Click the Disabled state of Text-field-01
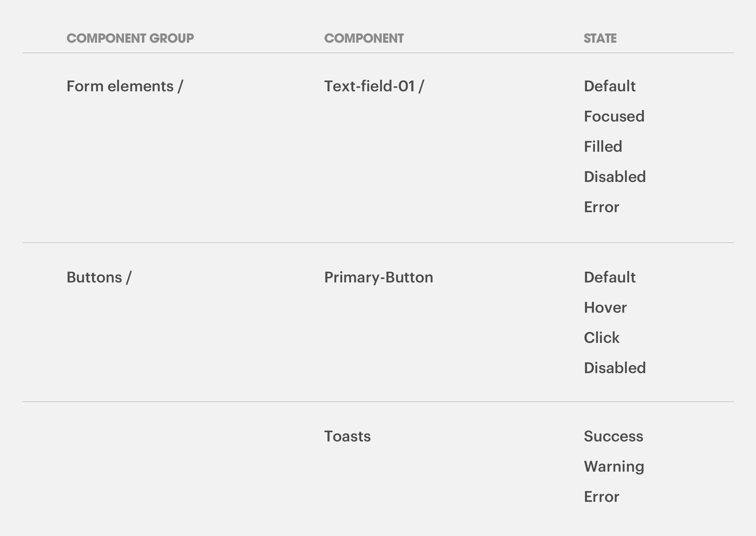This screenshot has width=756, height=536. (x=615, y=177)
